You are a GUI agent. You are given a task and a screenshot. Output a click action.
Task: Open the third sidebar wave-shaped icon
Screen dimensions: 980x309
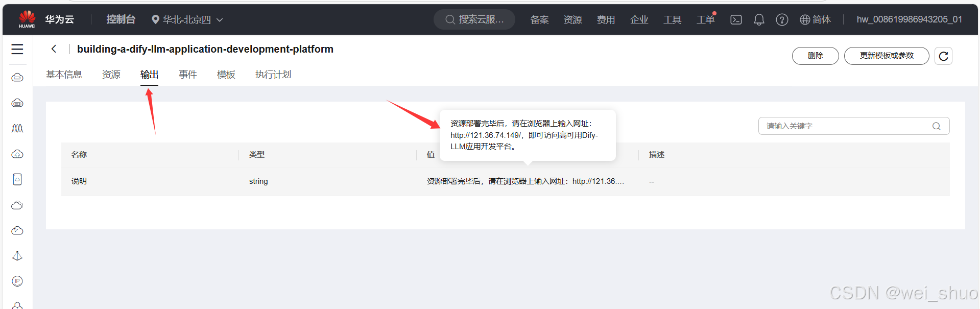click(17, 128)
